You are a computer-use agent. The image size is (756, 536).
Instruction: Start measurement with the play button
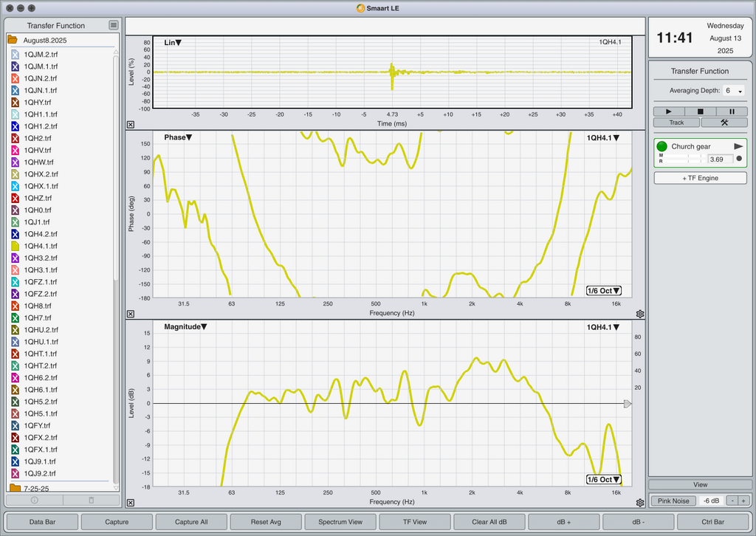tap(669, 111)
